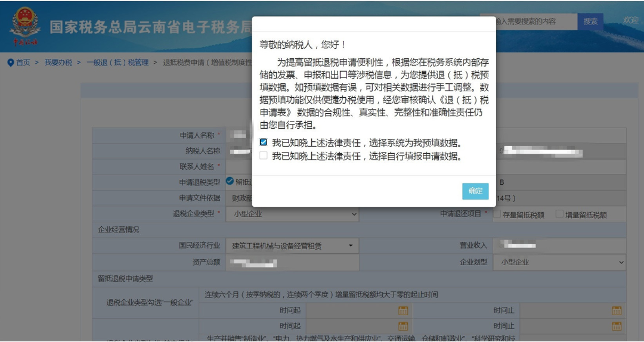Viewport: 644px width, 342px height.
Task: Click the 国家税务总局云南省电子税务局 site title
Action: (150, 27)
